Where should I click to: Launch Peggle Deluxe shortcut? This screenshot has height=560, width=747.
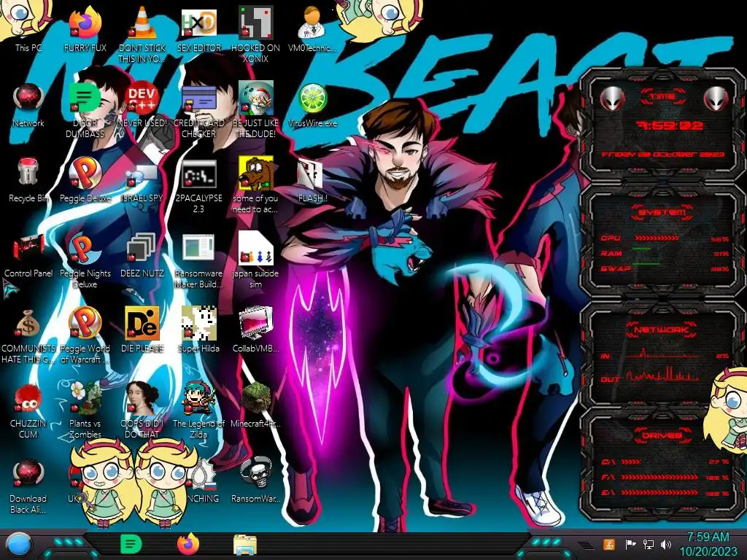tap(85, 180)
